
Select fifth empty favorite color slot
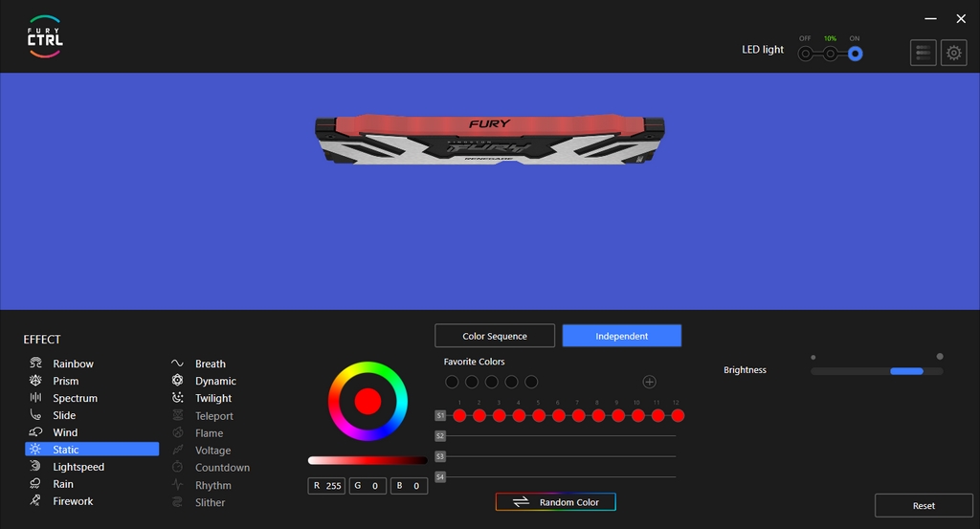click(x=531, y=382)
